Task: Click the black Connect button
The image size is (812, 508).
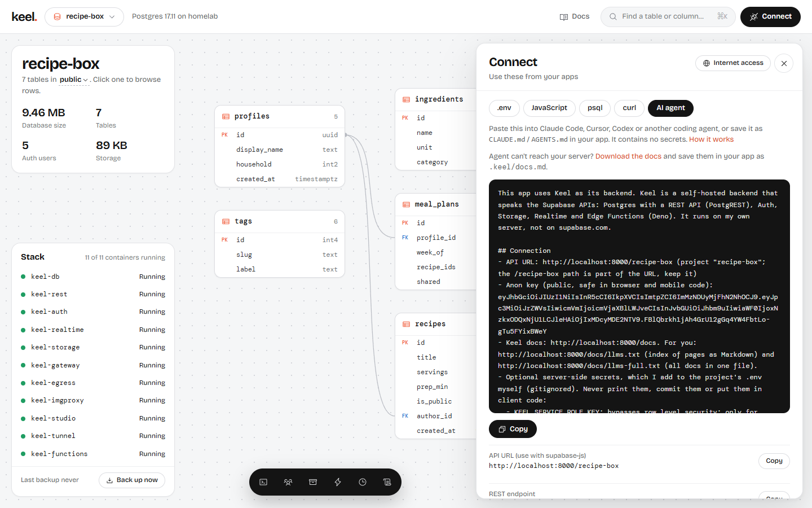Action: point(770,17)
